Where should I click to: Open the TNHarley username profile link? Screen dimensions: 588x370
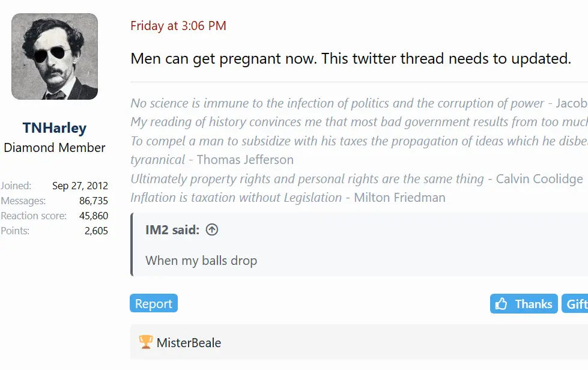[x=55, y=128]
